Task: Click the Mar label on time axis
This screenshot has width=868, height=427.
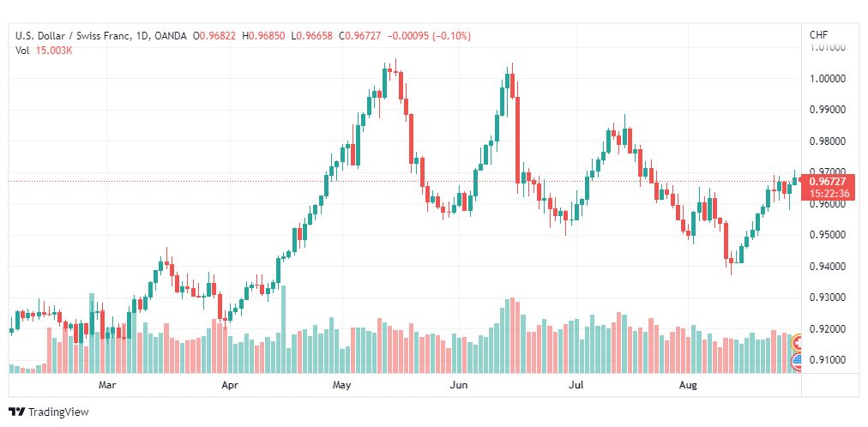Action: click(x=107, y=384)
